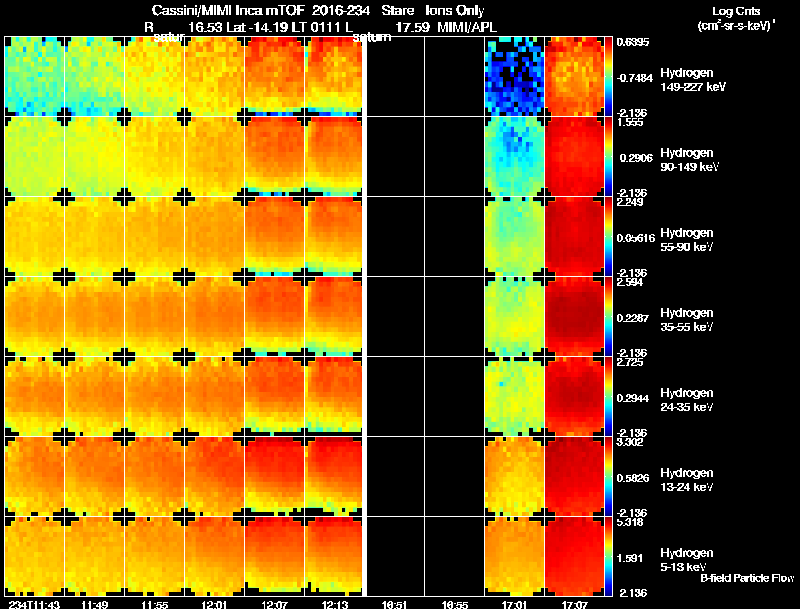
Task: Open the 35-55 keV image at 11:49
Action: click(x=94, y=317)
